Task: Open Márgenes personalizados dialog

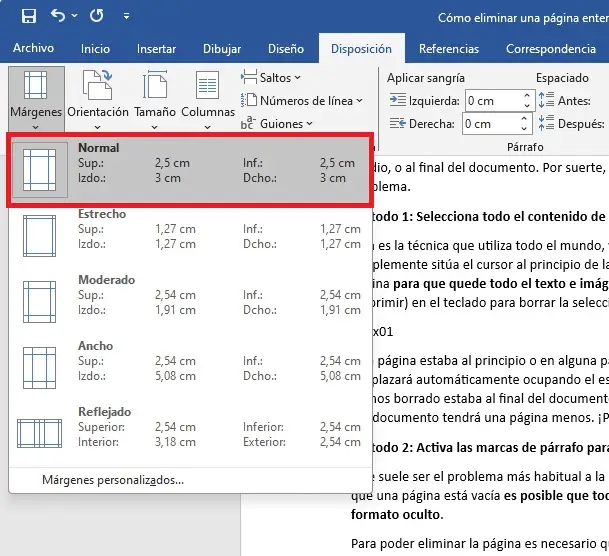Action: tap(113, 480)
